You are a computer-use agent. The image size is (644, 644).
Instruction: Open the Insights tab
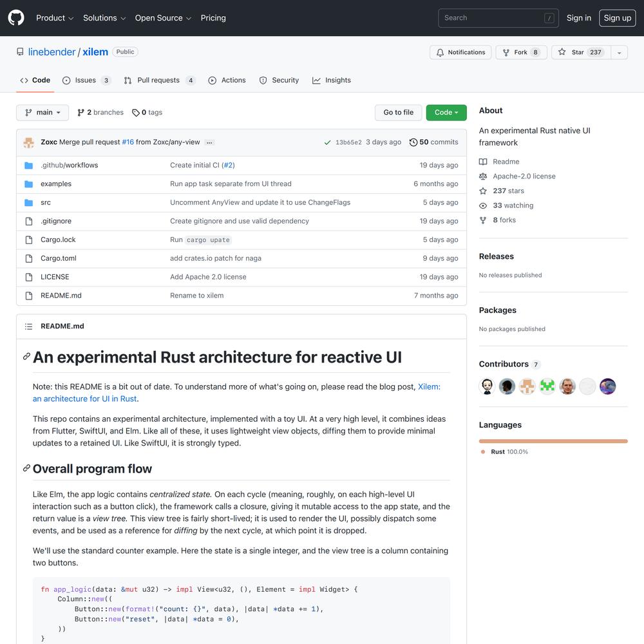332,80
